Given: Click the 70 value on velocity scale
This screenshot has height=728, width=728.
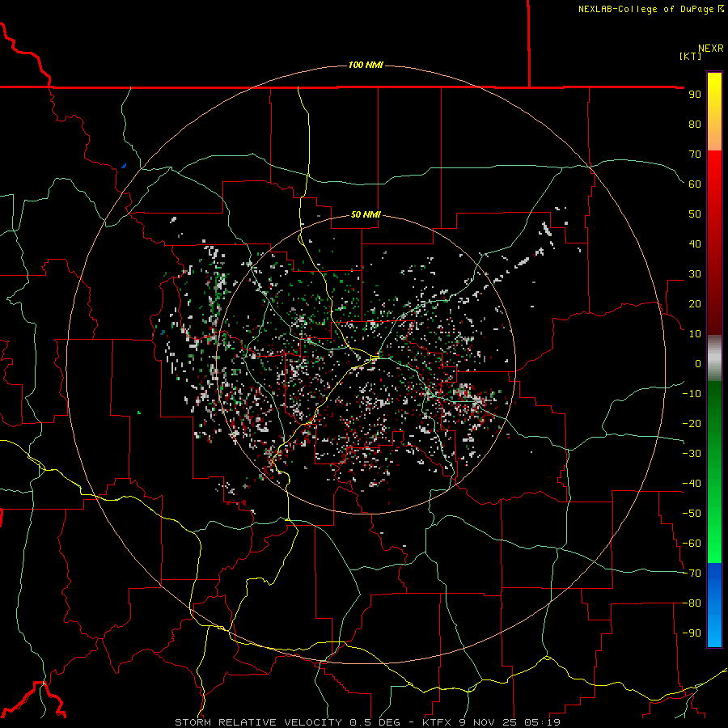Looking at the screenshot, I should coord(695,154).
